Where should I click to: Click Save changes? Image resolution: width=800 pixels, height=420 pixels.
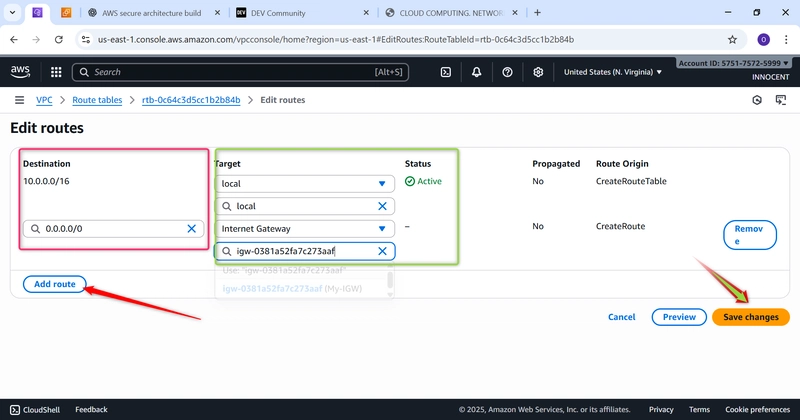coord(751,317)
